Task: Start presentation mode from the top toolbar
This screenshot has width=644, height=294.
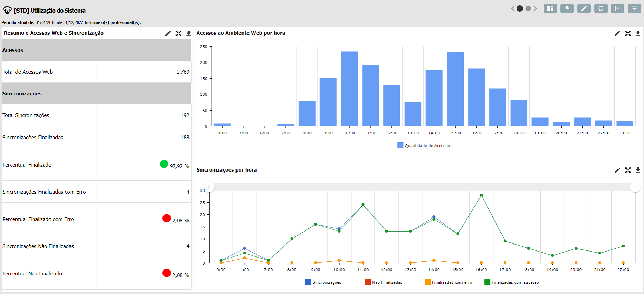Action: (x=618, y=8)
